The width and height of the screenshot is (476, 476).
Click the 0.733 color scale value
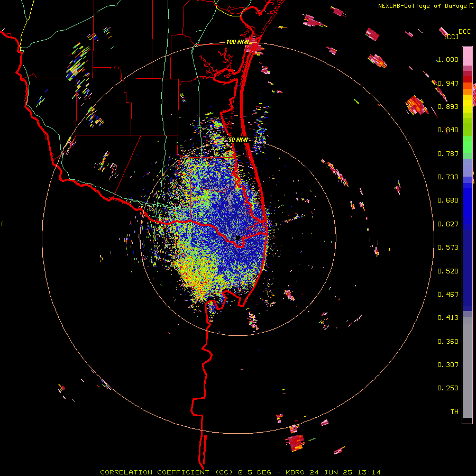pyautogui.click(x=448, y=177)
